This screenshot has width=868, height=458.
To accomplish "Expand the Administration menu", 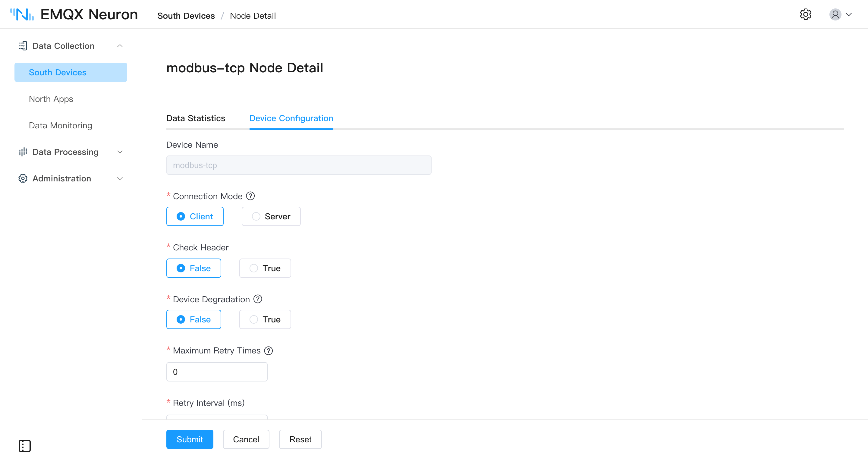I will pyautogui.click(x=120, y=178).
